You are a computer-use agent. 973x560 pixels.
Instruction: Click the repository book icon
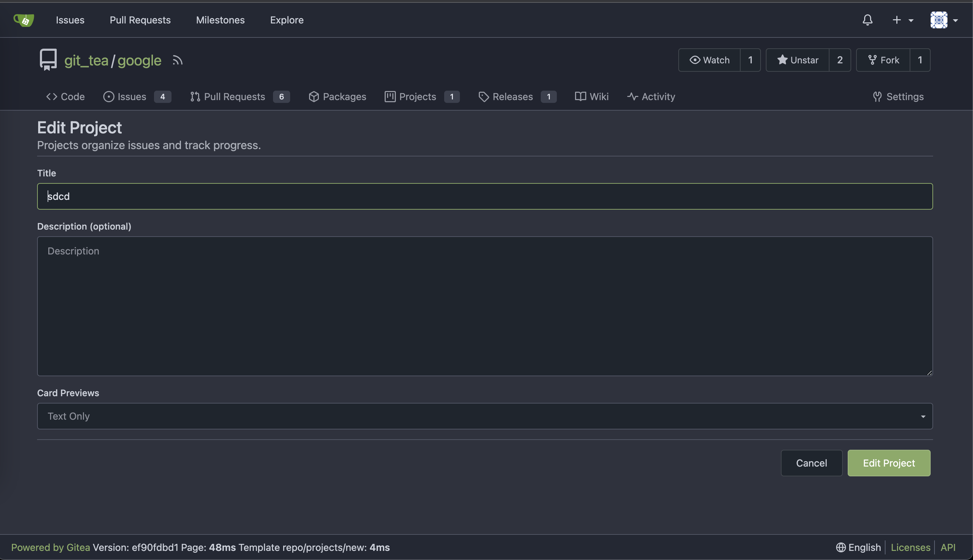(48, 60)
